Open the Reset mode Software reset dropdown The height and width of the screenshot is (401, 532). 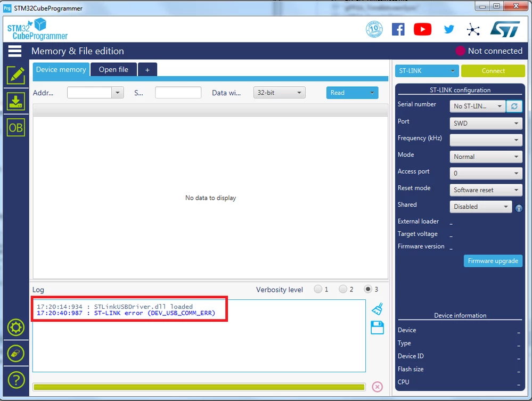click(x=486, y=190)
